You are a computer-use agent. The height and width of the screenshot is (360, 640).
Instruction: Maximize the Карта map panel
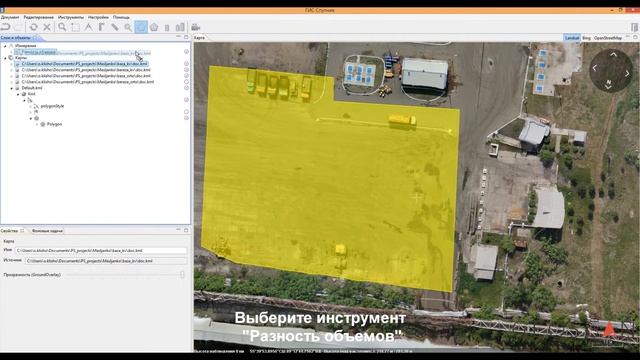[636, 37]
